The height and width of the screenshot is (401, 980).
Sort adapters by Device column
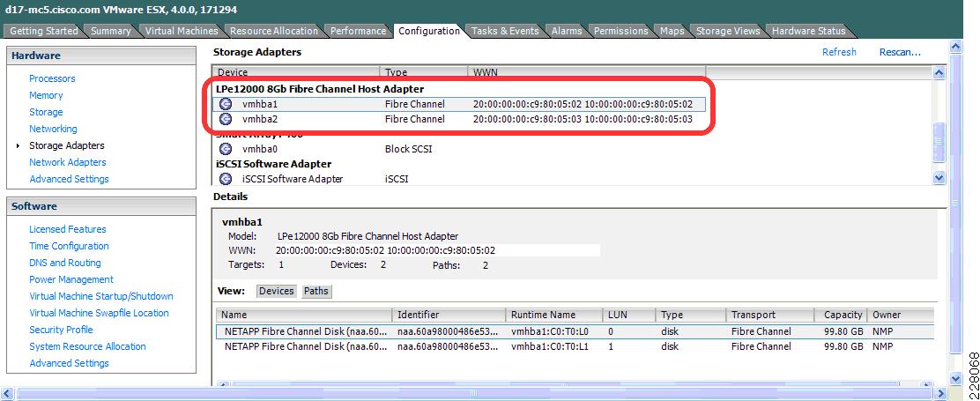[x=296, y=72]
